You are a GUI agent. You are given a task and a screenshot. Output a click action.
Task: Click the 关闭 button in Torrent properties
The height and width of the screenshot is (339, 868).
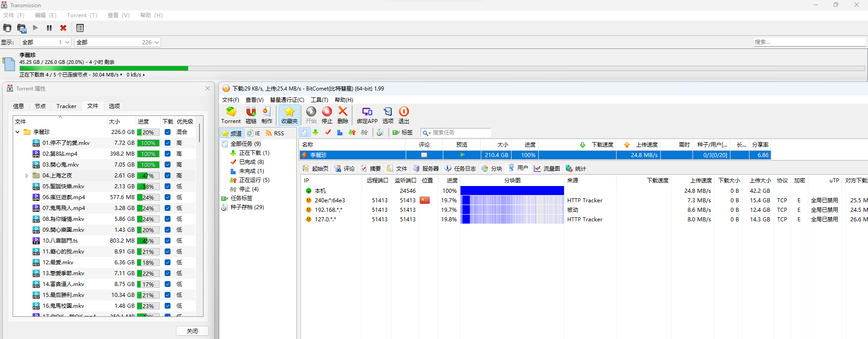192,331
